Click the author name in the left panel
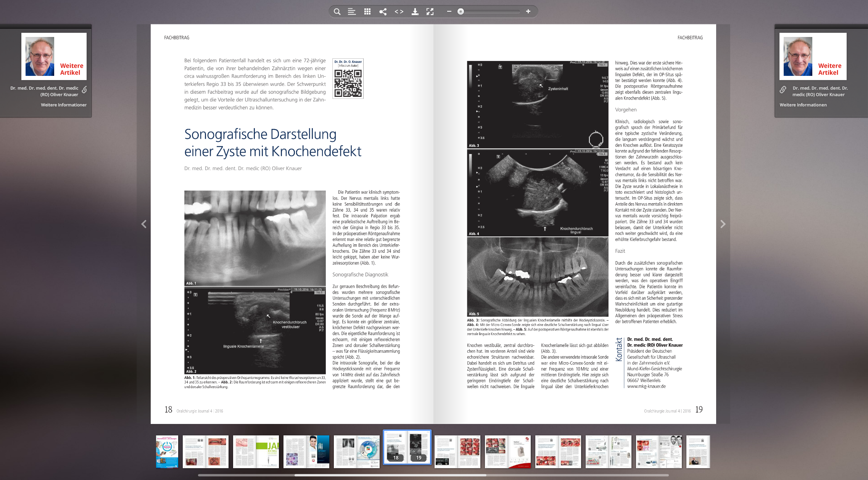 pyautogui.click(x=44, y=91)
